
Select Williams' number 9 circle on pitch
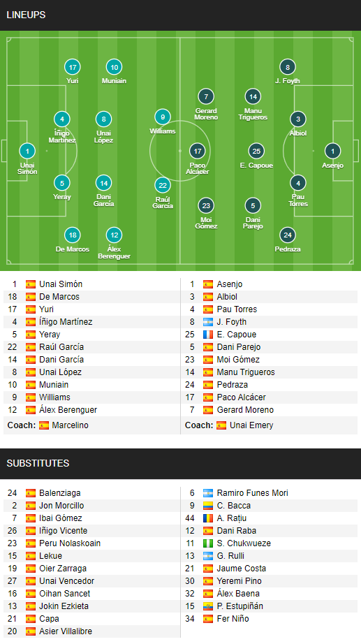coord(163,117)
